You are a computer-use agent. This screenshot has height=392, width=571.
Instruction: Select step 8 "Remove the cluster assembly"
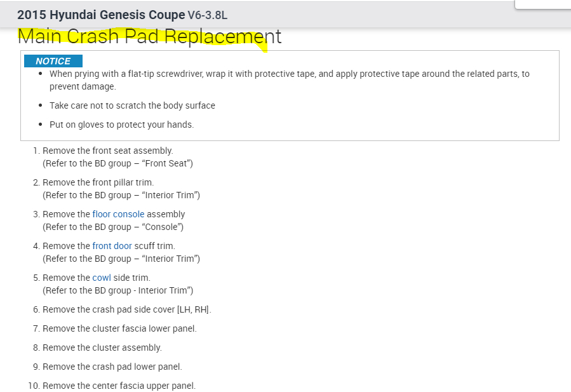[x=102, y=348]
